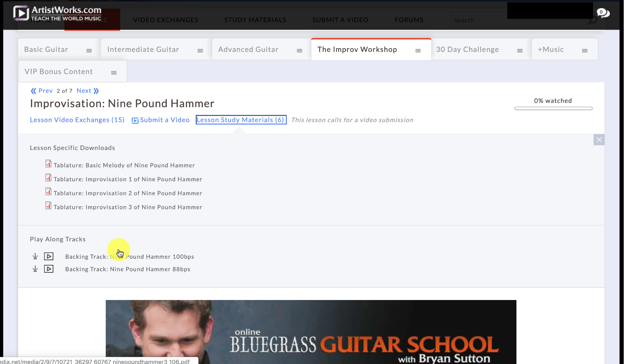Viewport: 624px width, 364px height.
Task: Expand the Advanced Guitar tab menu
Action: coord(299,51)
